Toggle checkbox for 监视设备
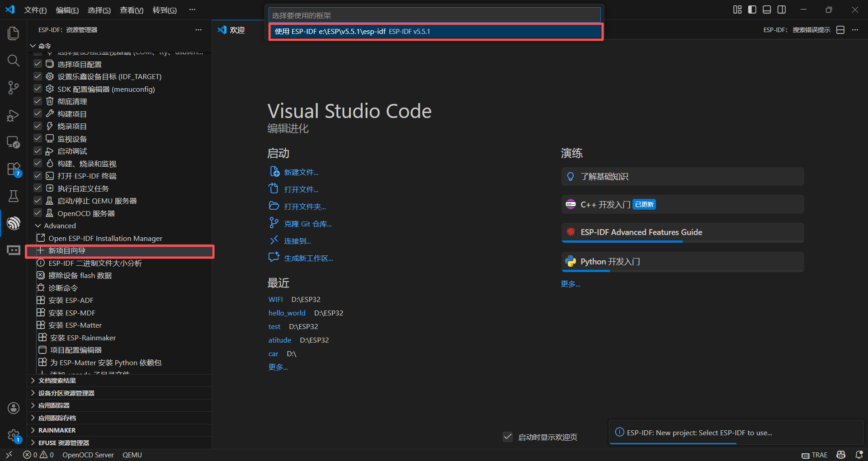Image resolution: width=868 pixels, height=461 pixels. [x=38, y=138]
